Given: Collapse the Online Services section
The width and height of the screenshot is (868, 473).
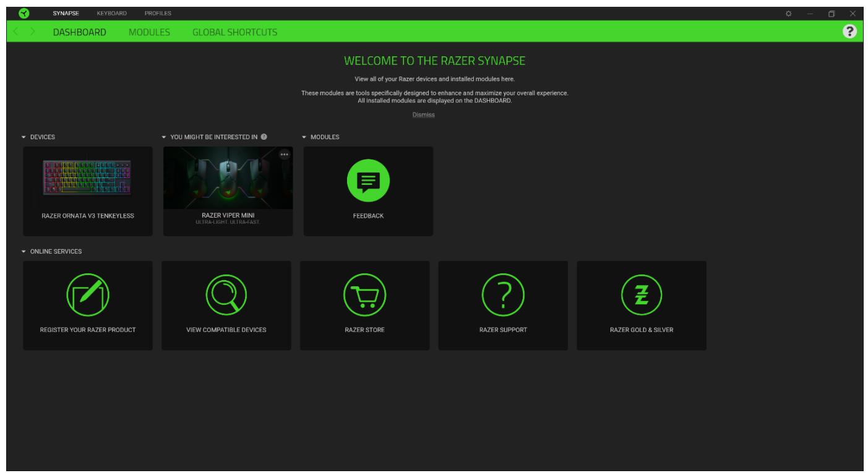Looking at the screenshot, I should [24, 252].
